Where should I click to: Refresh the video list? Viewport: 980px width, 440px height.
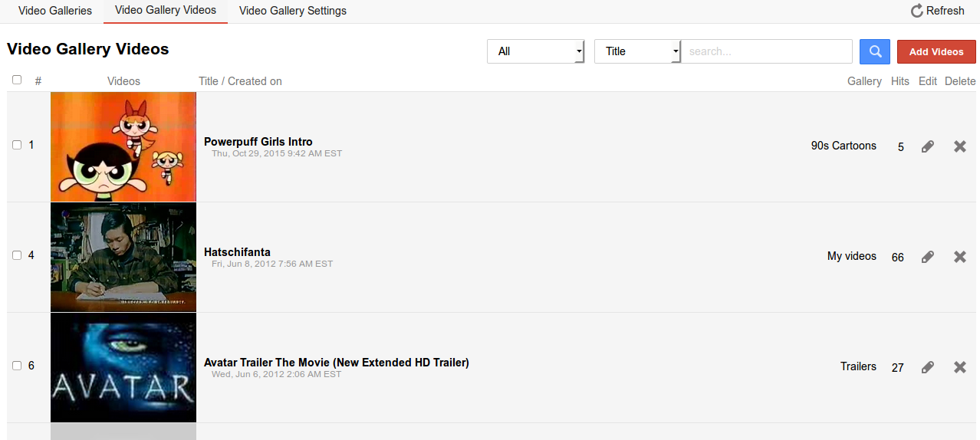937,11
